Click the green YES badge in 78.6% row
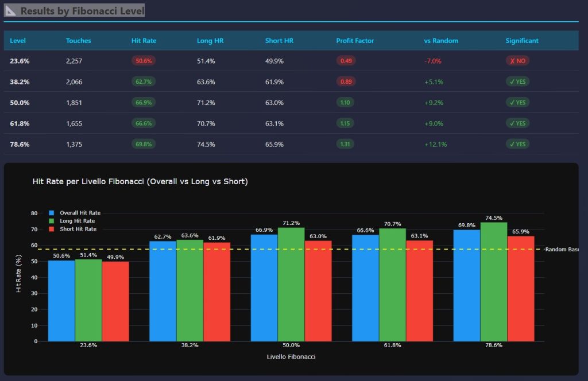 tap(517, 144)
